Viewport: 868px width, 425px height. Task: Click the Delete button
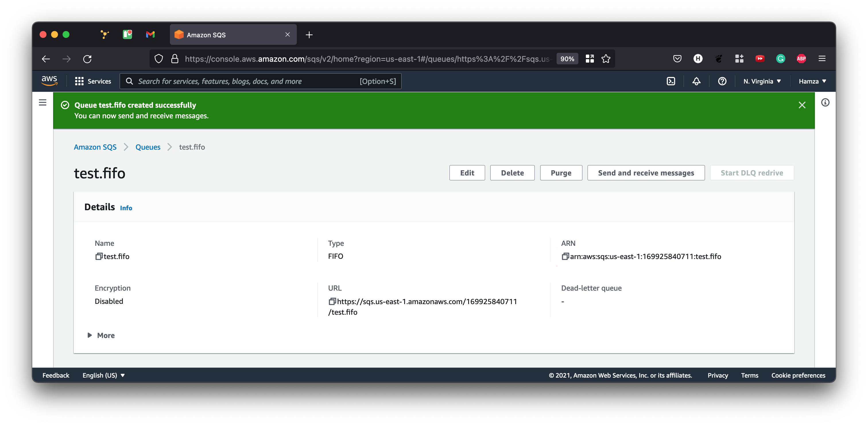tap(512, 173)
